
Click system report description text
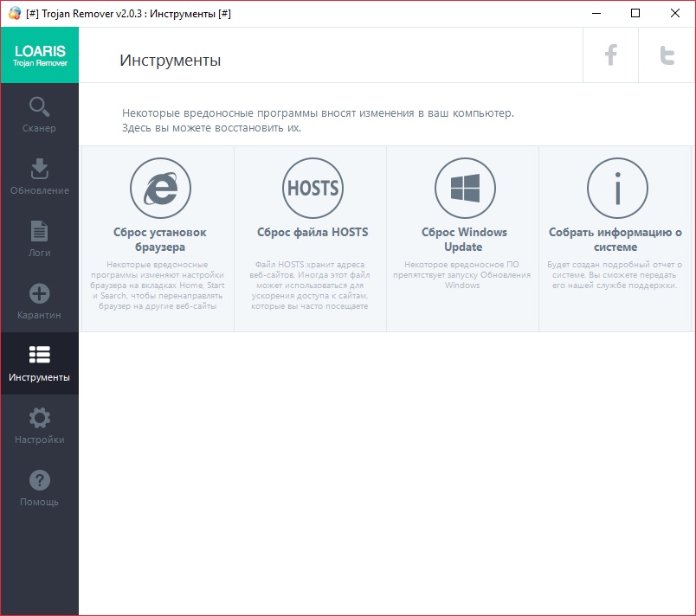tap(615, 275)
